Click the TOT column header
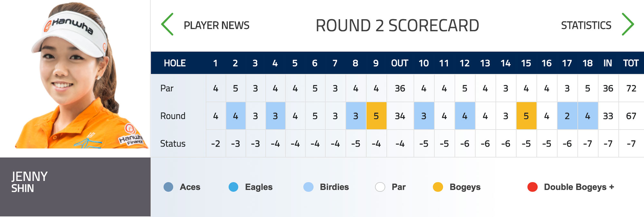Viewport: 644px width, 217px height. tap(631, 63)
